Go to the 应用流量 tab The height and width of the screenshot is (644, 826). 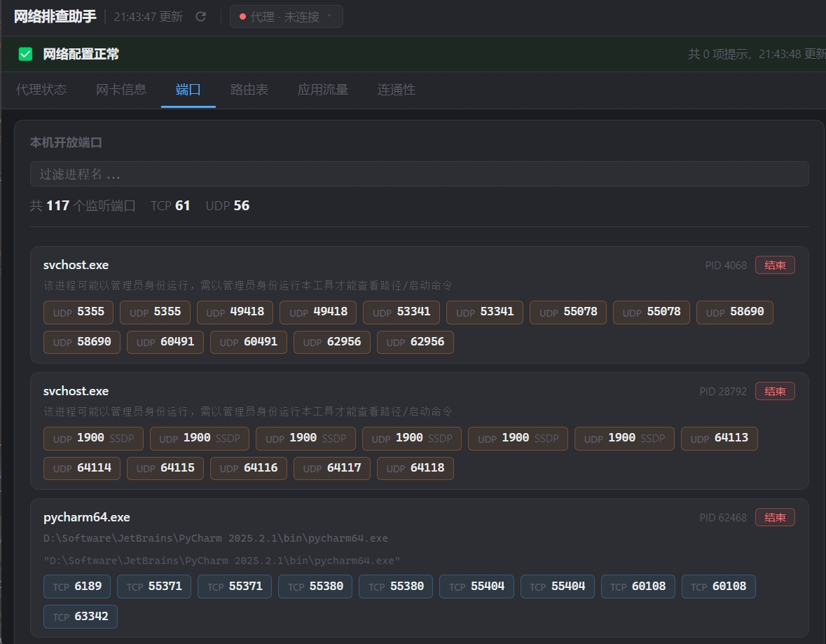[323, 90]
